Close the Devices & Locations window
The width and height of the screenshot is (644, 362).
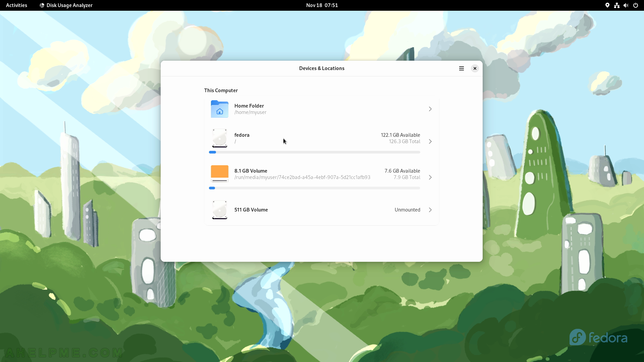475,68
